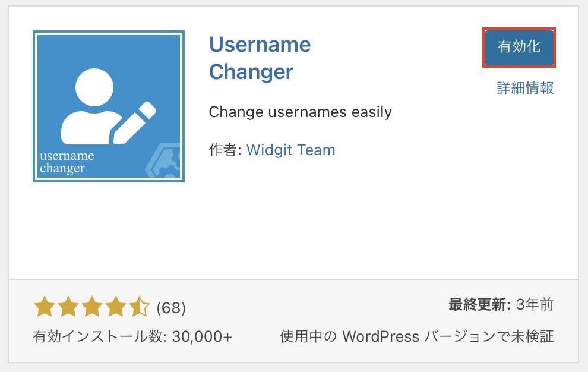Open the Username Changer plugin title link
588x372 pixels.
point(260,58)
